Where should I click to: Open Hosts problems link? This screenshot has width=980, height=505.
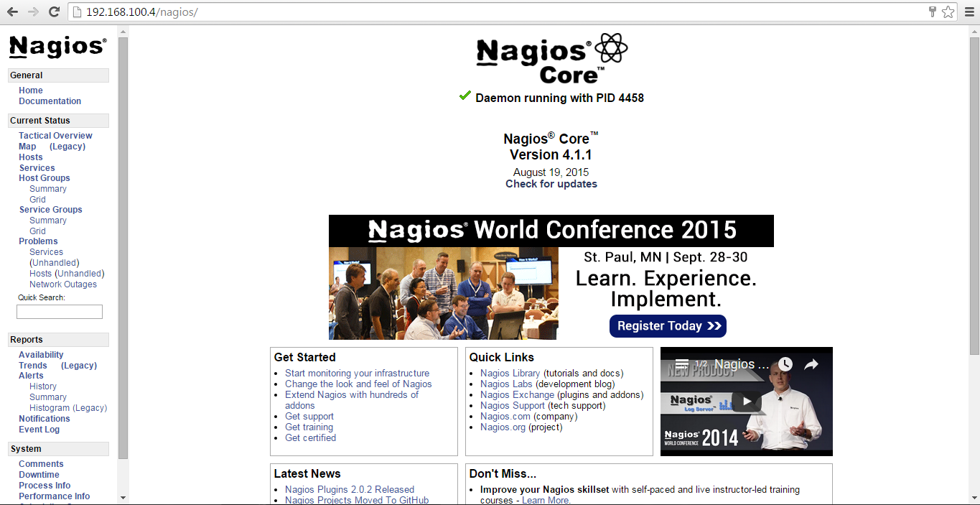tap(40, 274)
